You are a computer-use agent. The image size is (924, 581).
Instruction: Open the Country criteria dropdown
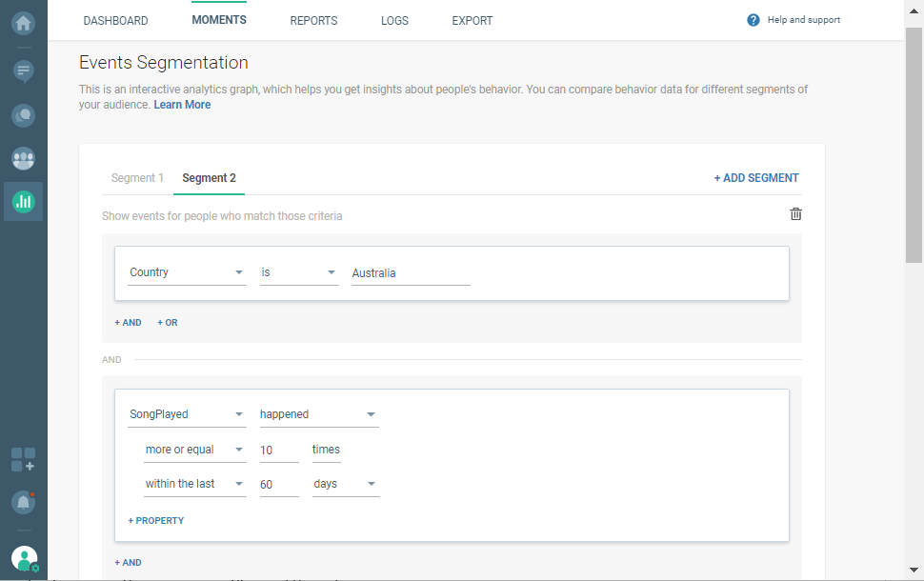(187, 272)
